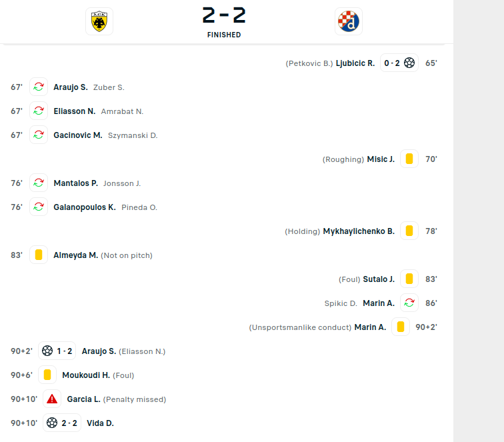Image resolution: width=504 pixels, height=442 pixels.
Task: Click the assist name Petkovic B.
Action: (310, 63)
